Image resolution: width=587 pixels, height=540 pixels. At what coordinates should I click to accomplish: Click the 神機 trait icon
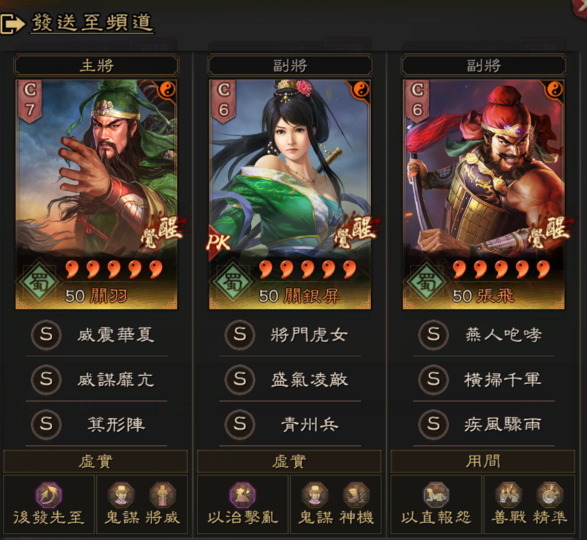pos(356,495)
